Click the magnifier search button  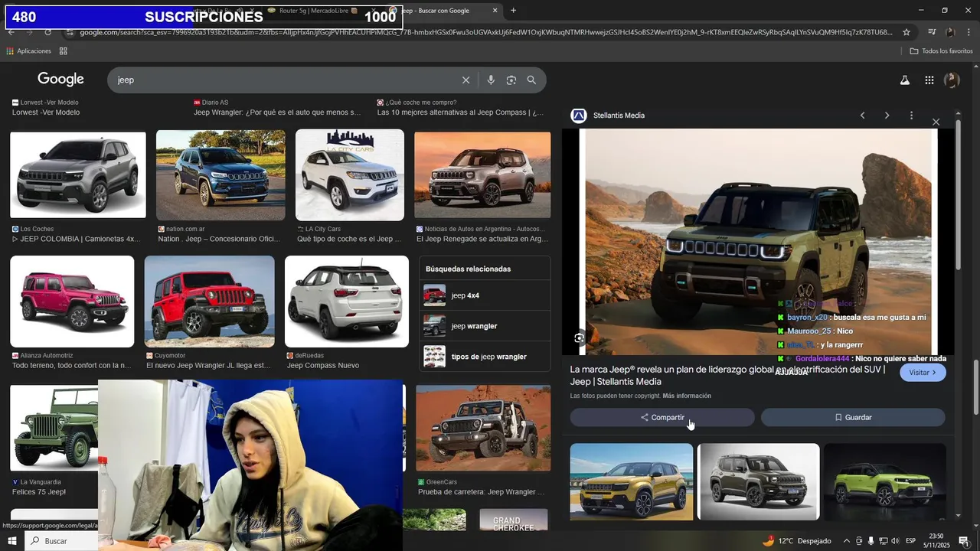531,80
